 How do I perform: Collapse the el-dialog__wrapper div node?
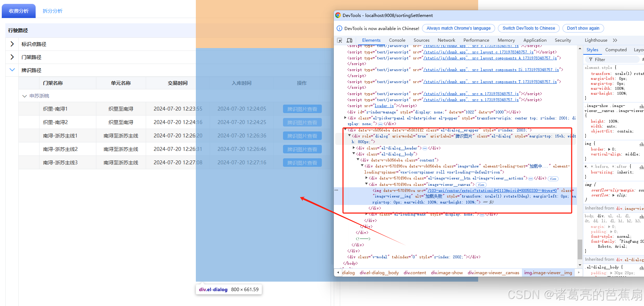[x=345, y=130]
